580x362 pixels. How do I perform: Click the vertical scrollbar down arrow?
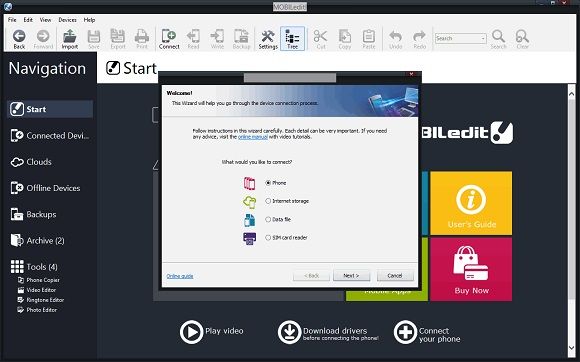571,348
